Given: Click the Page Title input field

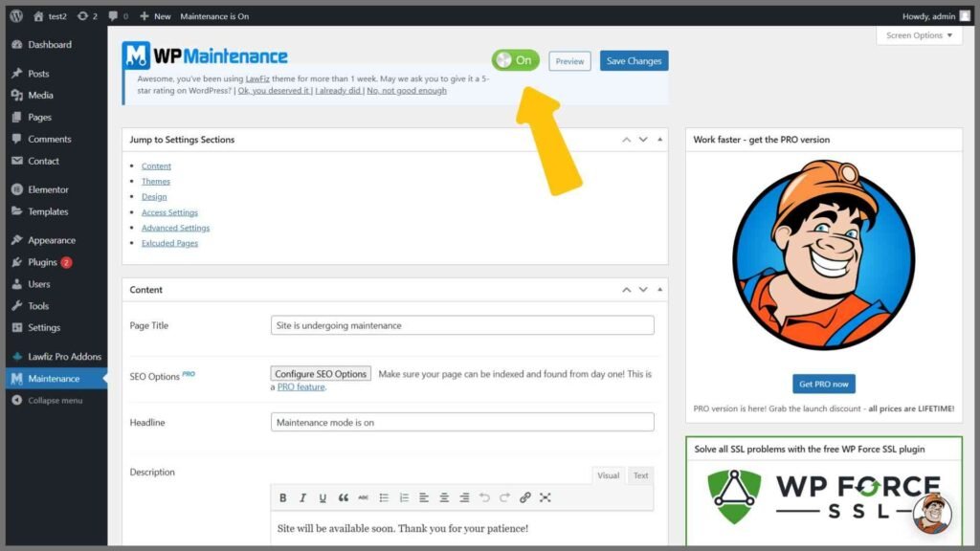Looking at the screenshot, I should pos(462,325).
